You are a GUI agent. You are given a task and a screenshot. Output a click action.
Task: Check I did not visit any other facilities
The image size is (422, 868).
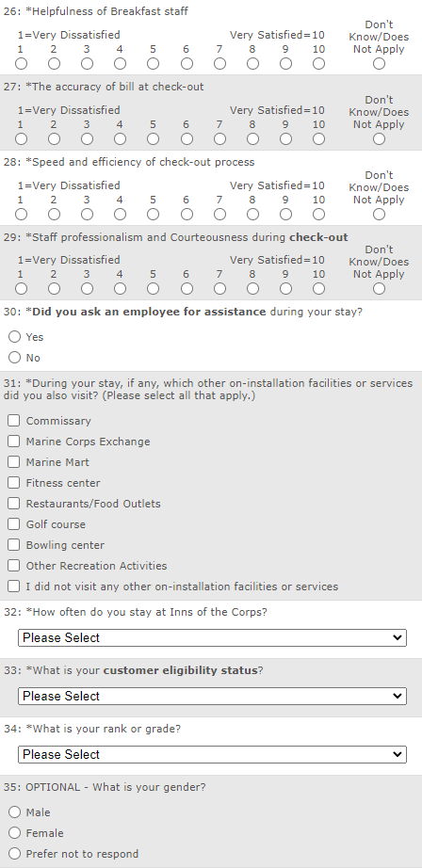coord(14,586)
